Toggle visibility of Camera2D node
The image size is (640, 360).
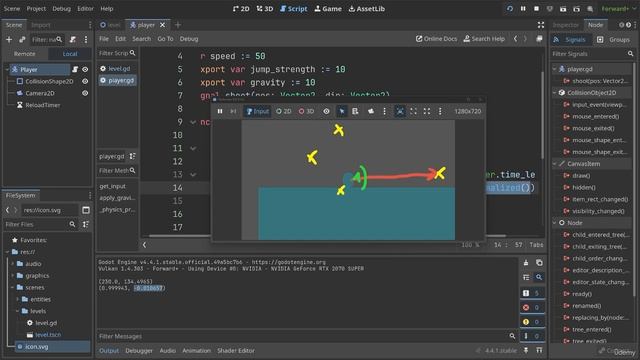pos(85,93)
